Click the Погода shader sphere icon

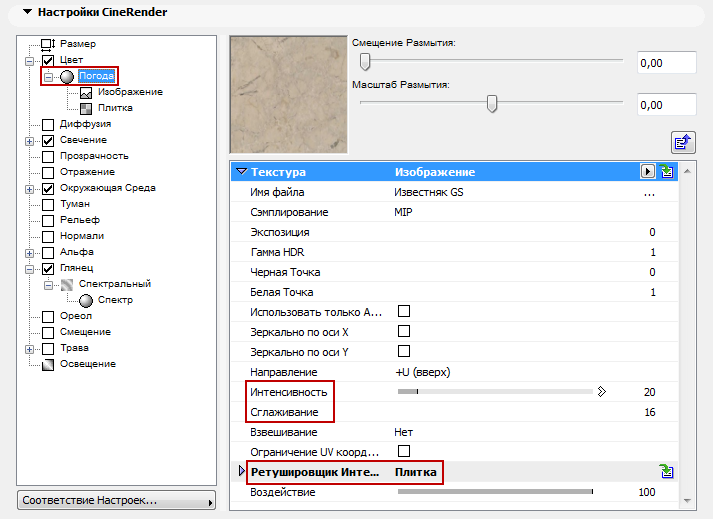(67, 76)
